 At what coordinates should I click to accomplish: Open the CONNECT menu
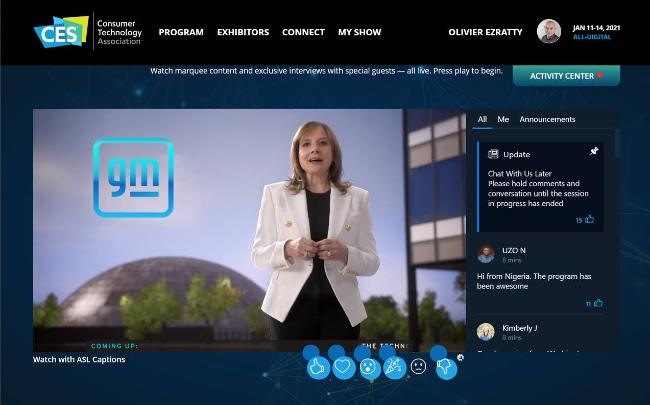click(303, 32)
